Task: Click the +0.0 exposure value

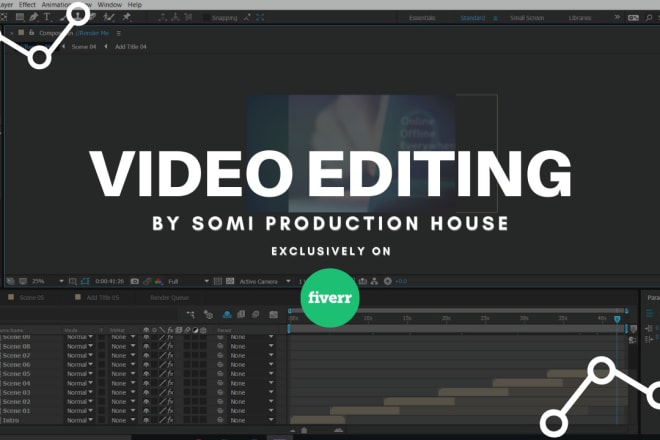Action: coord(401,281)
